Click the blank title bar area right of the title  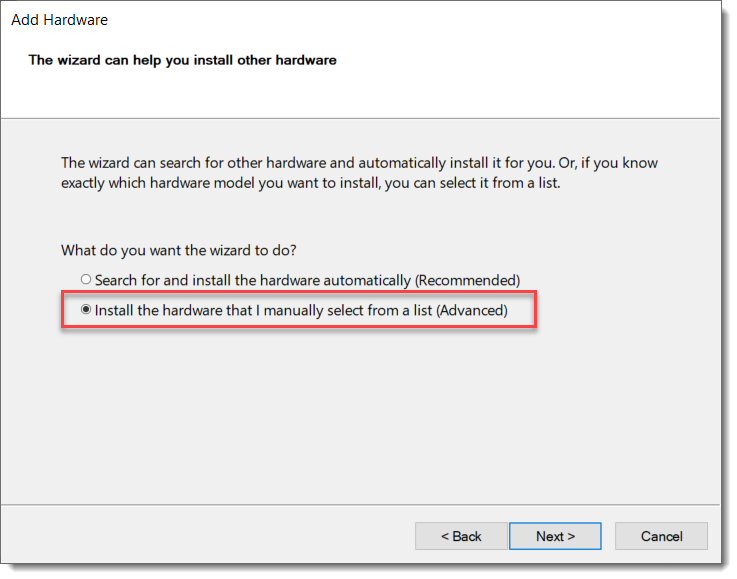[x=400, y=20]
